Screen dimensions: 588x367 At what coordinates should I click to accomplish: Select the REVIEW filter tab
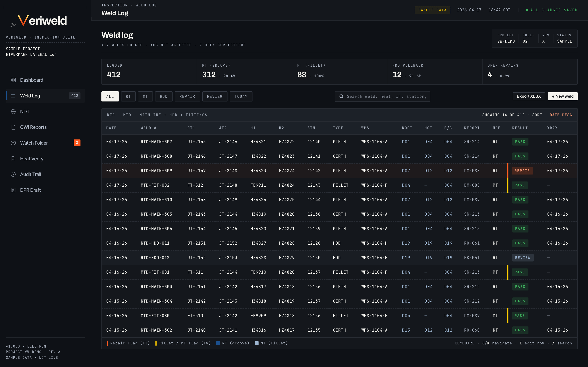coord(215,96)
